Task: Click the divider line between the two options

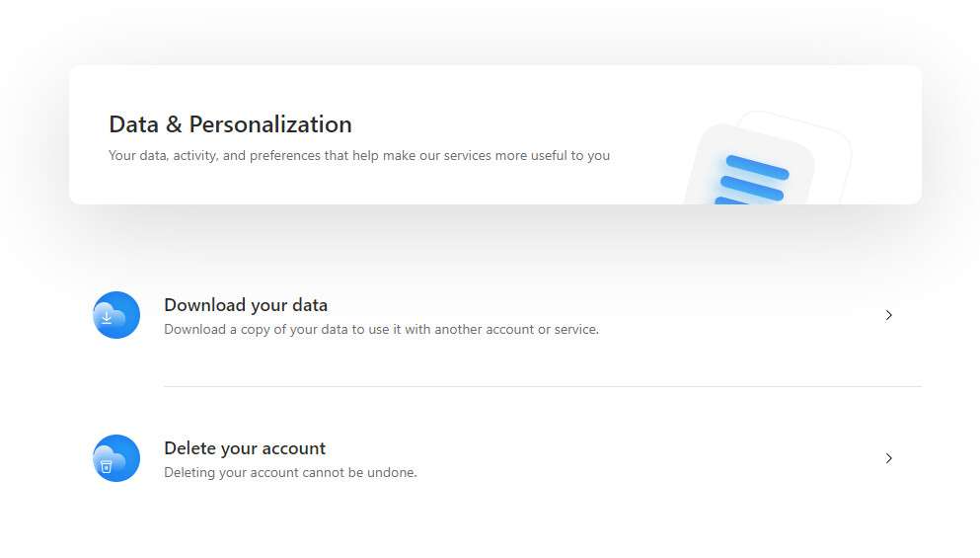Action: click(x=543, y=386)
